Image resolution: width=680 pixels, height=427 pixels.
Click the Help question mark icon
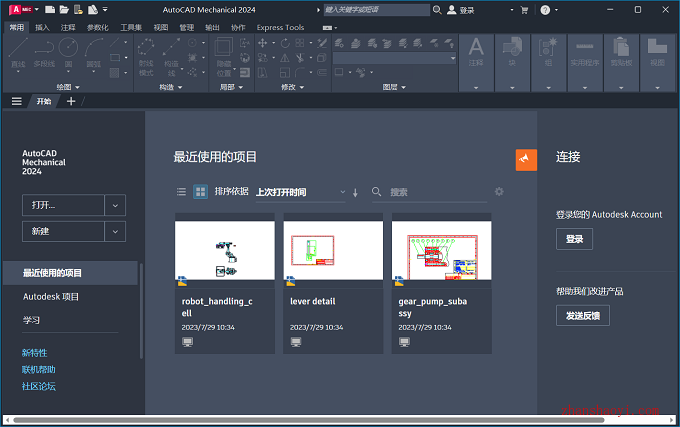point(545,10)
